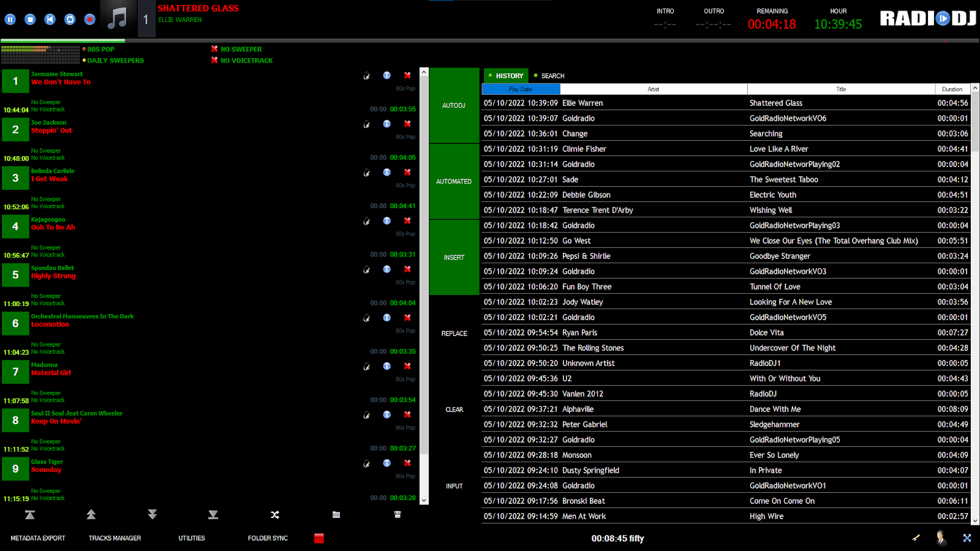Viewport: 980px width, 551px height.
Task: Click the REPLACE button
Action: [454, 334]
